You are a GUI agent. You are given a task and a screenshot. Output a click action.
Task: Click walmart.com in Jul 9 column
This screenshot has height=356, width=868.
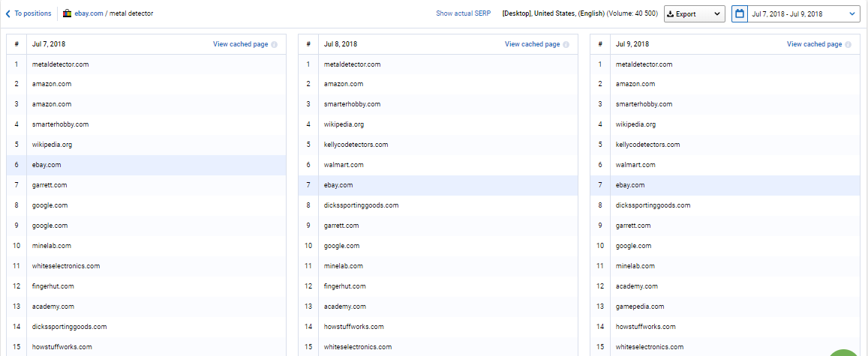click(x=635, y=165)
